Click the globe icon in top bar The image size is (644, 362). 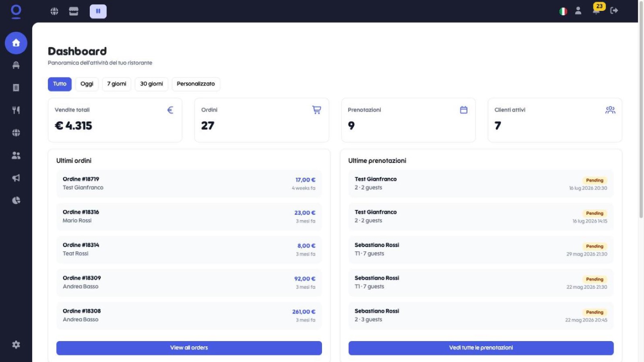point(54,11)
